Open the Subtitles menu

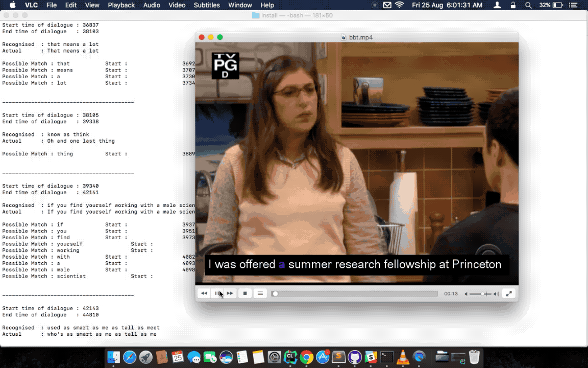click(x=207, y=5)
